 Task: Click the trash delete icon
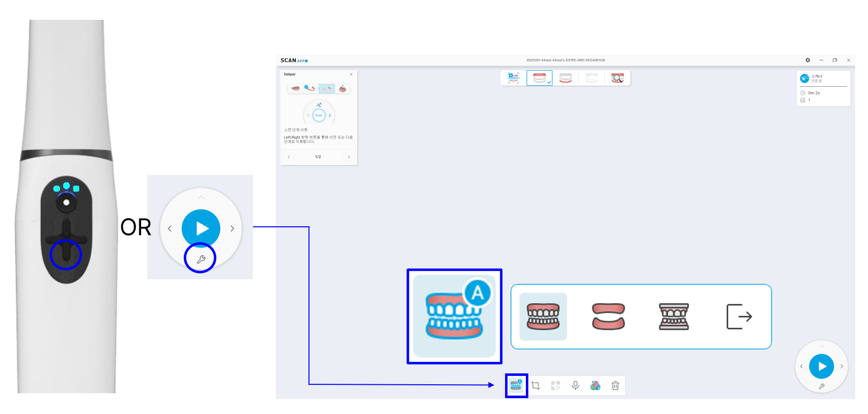click(x=615, y=385)
